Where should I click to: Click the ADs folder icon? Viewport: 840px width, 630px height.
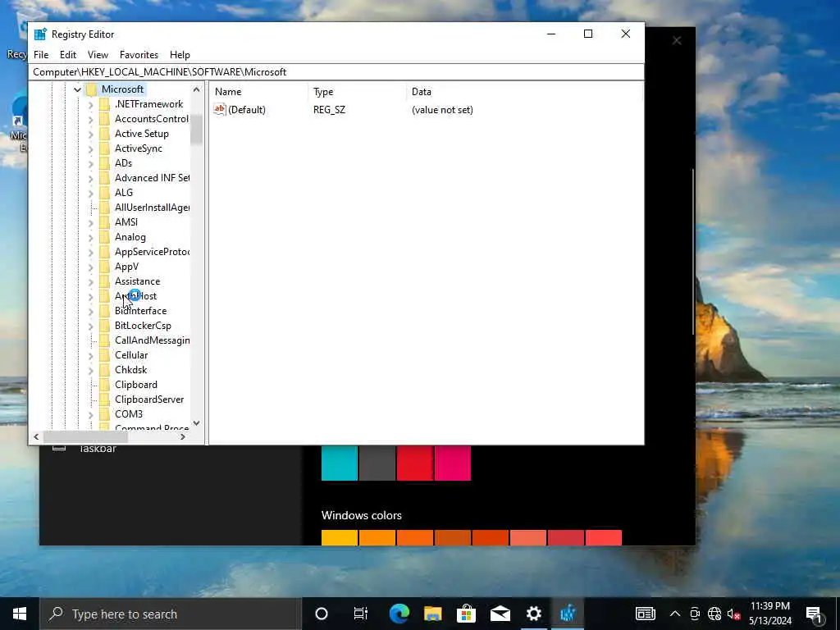[x=104, y=163]
